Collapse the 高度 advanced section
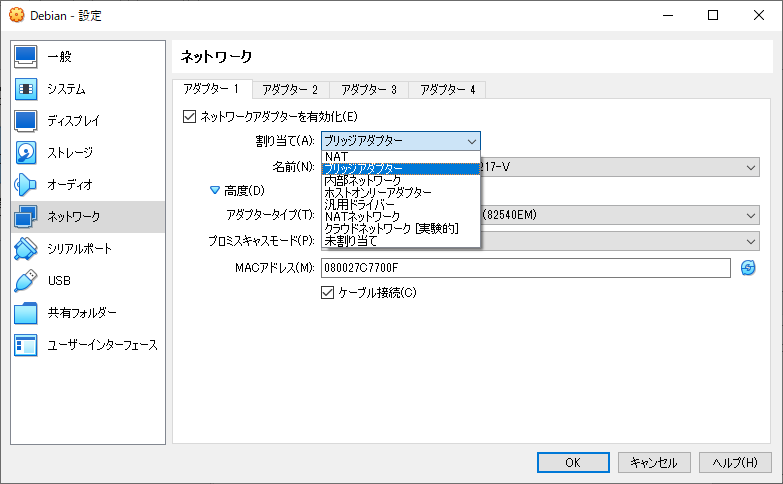Image resolution: width=783 pixels, height=484 pixels. 215,190
